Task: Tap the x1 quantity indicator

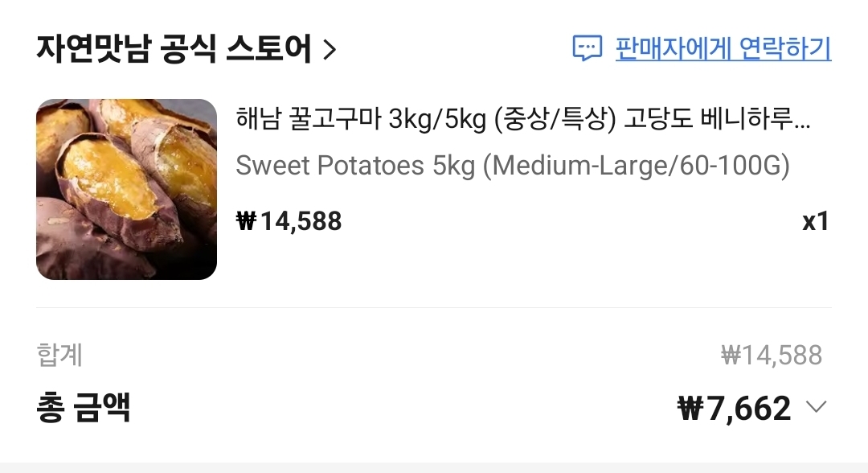Action: (815, 221)
